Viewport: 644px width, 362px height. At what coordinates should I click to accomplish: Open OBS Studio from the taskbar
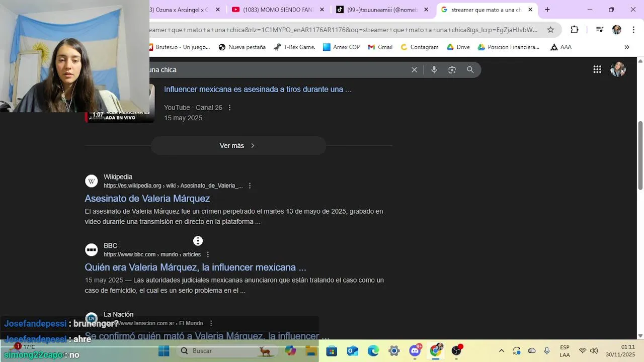coord(456,350)
